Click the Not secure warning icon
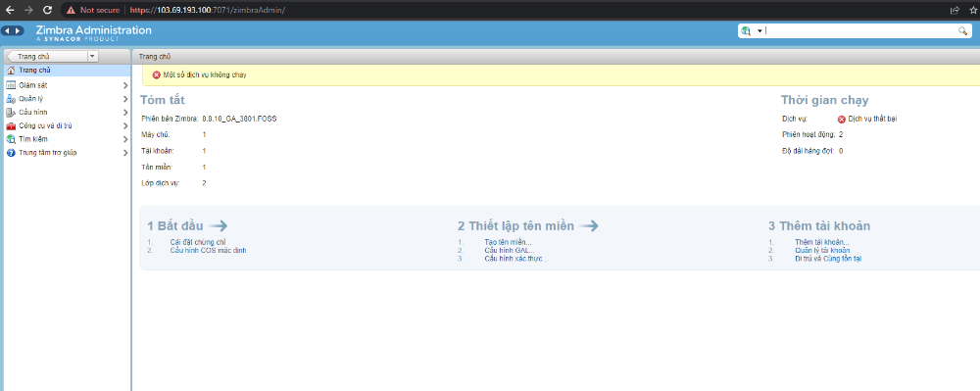980x391 pixels. click(x=71, y=10)
